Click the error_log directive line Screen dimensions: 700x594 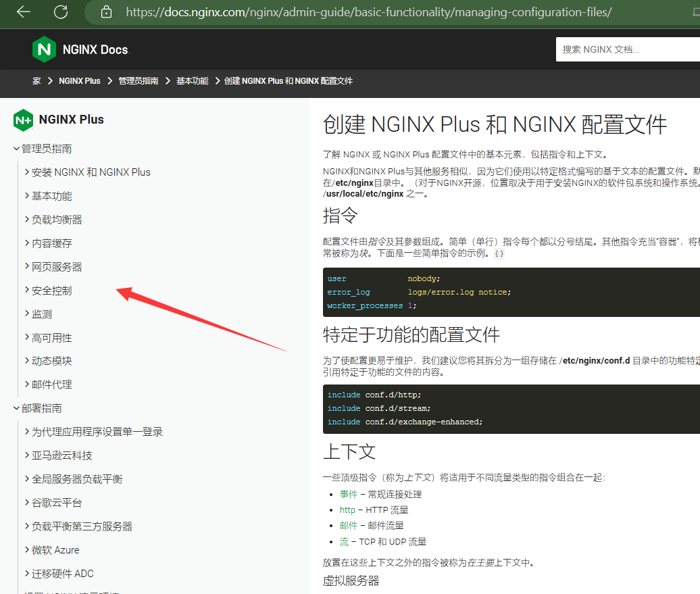419,292
